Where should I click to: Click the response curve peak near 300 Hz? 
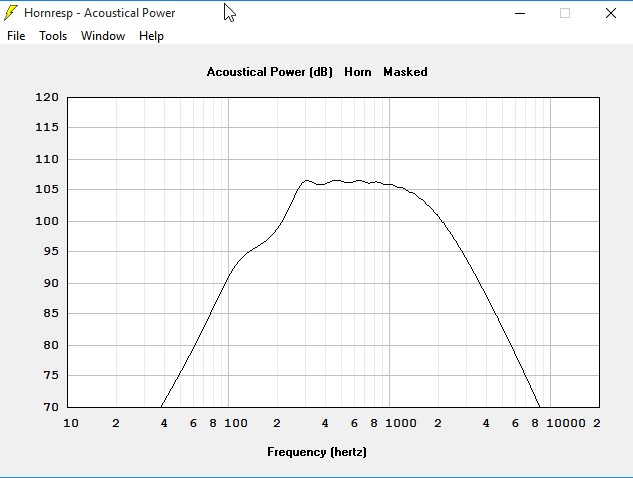(306, 180)
